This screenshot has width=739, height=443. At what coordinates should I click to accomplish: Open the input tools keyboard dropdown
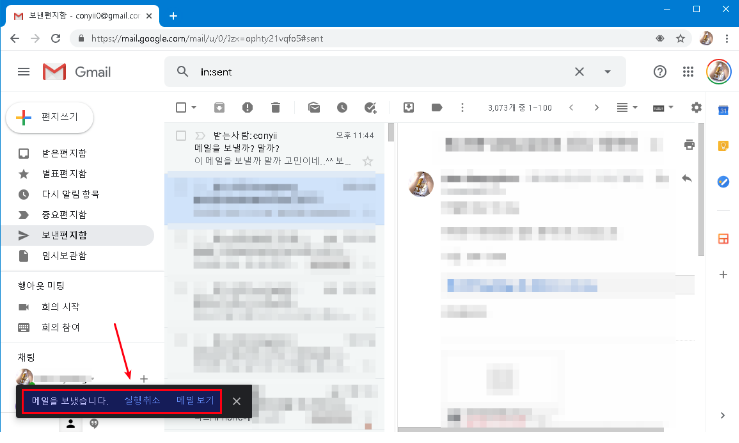662,107
